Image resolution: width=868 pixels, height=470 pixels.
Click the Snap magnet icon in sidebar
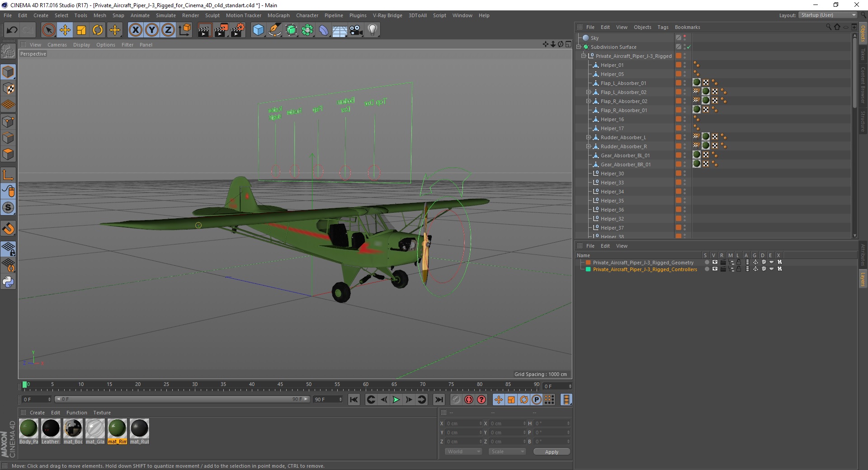[8, 228]
